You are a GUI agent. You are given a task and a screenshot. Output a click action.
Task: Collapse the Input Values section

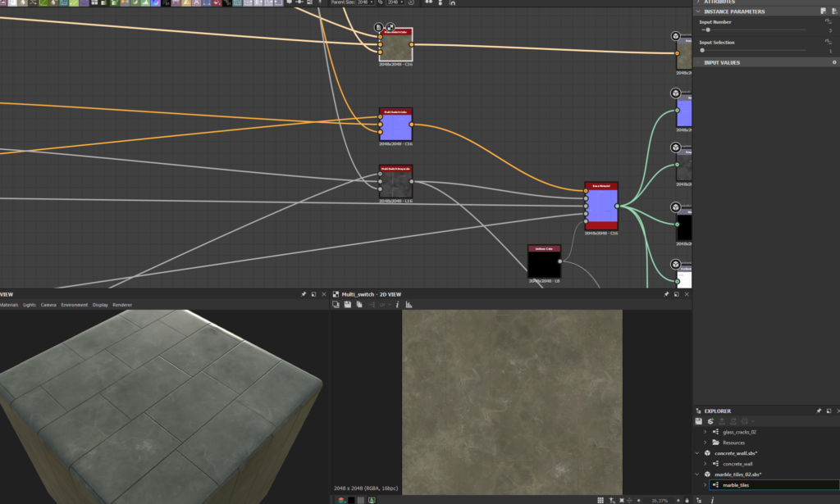point(698,62)
